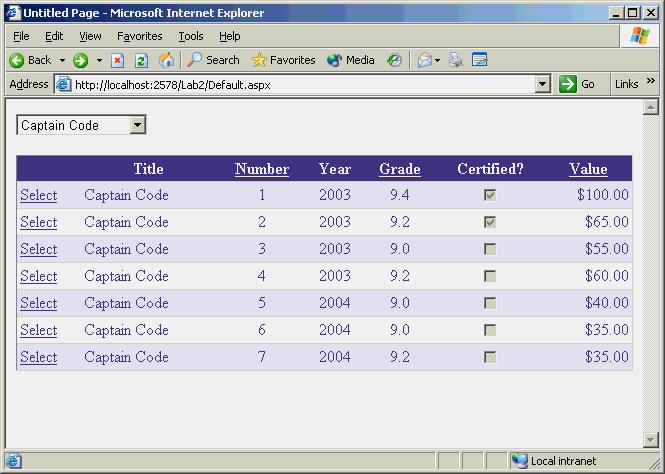Open the View menu
The height and width of the screenshot is (474, 665).
click(x=90, y=36)
